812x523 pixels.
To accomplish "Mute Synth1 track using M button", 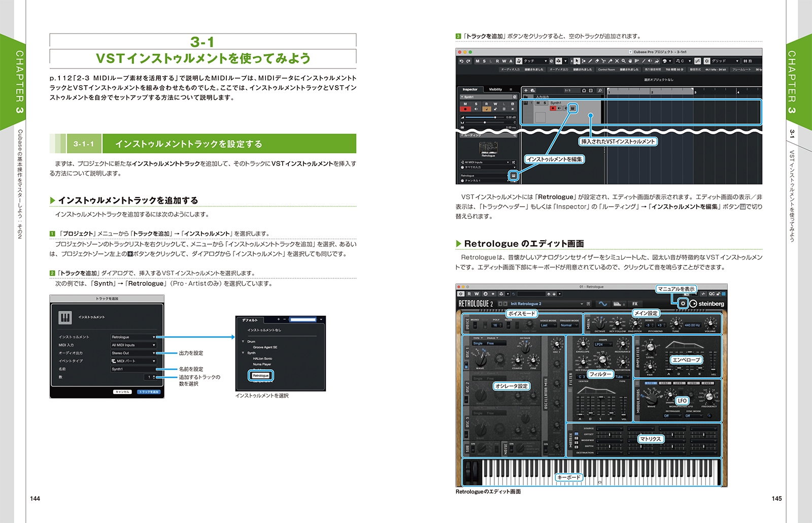I will click(x=538, y=103).
